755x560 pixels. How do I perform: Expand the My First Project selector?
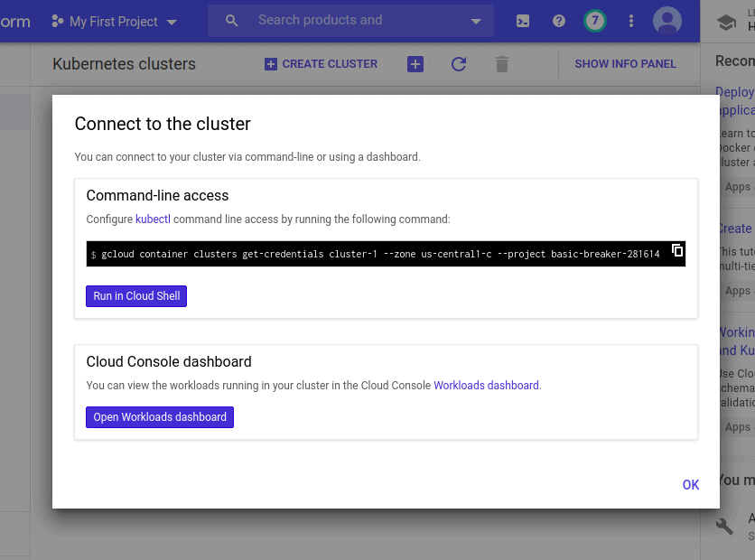[x=114, y=21]
